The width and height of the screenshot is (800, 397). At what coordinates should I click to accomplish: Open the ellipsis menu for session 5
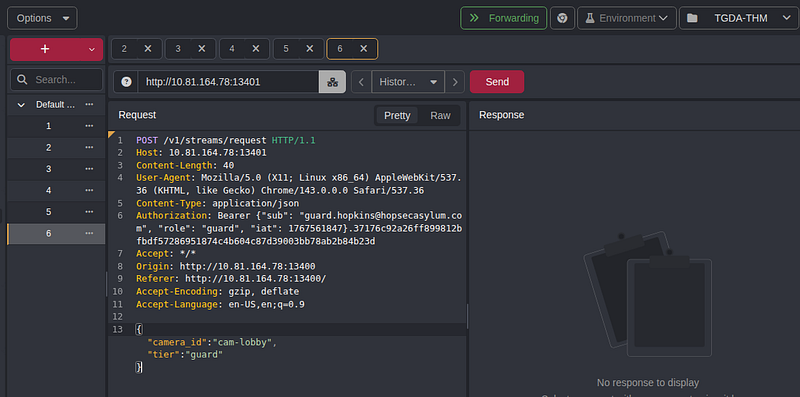tap(89, 211)
